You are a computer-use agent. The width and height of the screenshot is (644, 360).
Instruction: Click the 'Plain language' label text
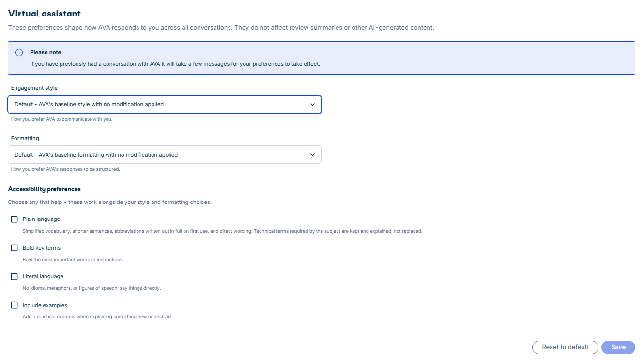41,219
